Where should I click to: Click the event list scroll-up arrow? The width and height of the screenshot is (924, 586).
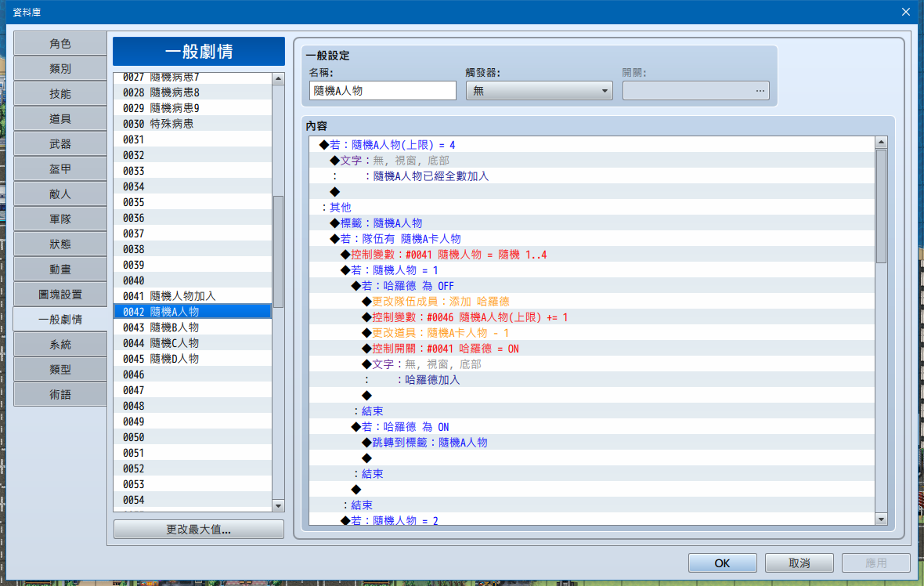pos(278,79)
